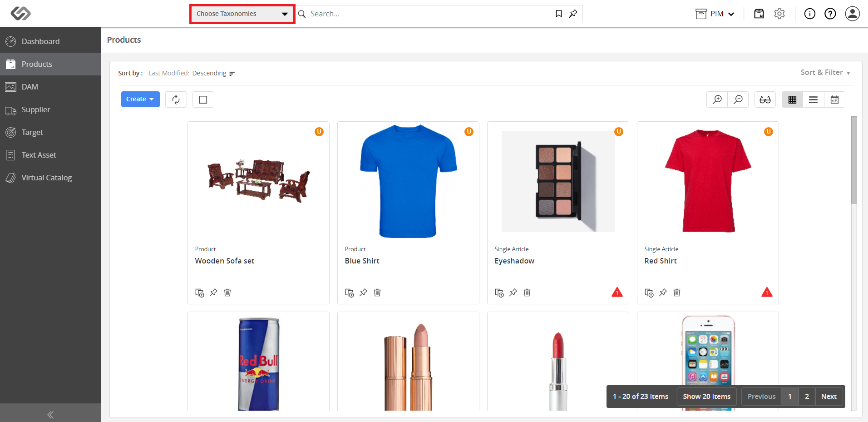
Task: Click the application logo in header
Action: pos(20,14)
